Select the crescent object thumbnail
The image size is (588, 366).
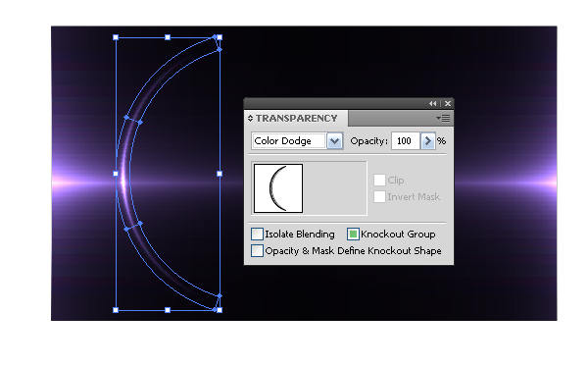(x=278, y=188)
